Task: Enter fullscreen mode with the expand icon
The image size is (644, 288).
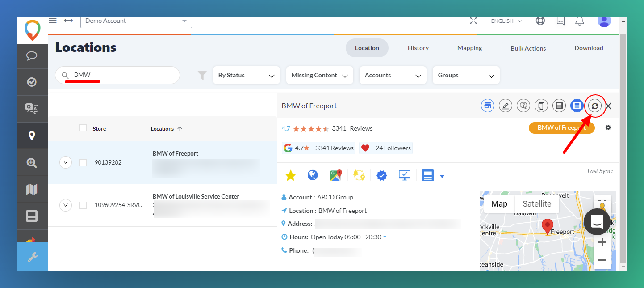Action: coord(473,21)
